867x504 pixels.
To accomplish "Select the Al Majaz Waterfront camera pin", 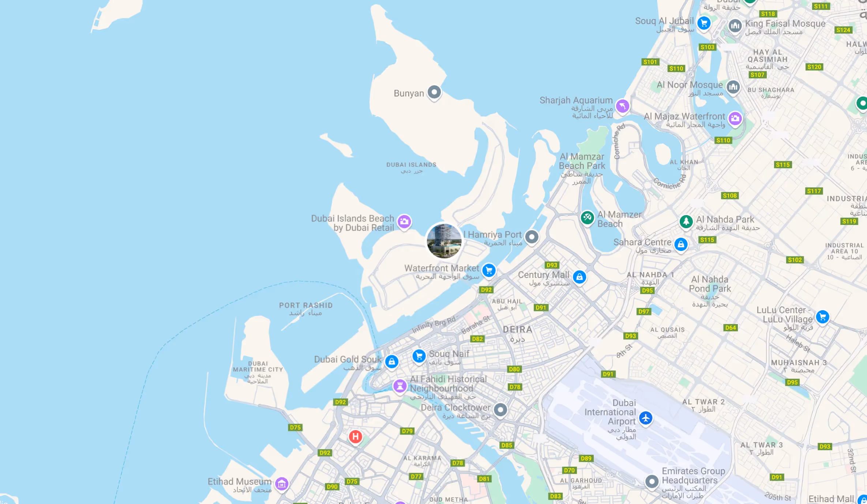I will pyautogui.click(x=735, y=118).
